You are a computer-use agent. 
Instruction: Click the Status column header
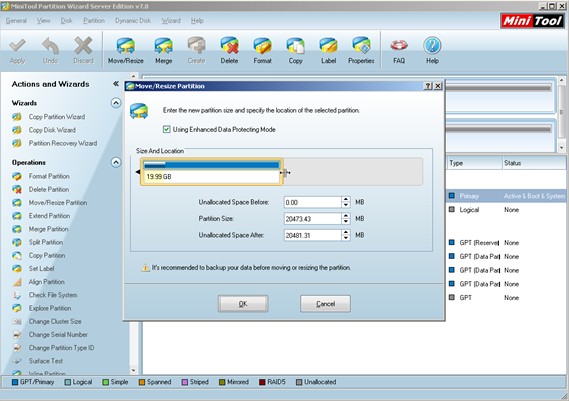(534, 163)
